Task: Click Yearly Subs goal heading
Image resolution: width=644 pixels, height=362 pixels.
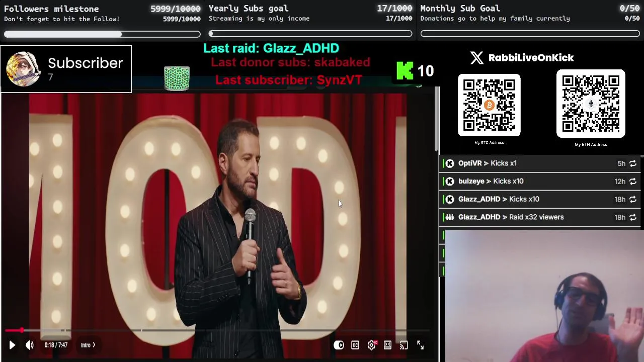Action: pos(249,8)
